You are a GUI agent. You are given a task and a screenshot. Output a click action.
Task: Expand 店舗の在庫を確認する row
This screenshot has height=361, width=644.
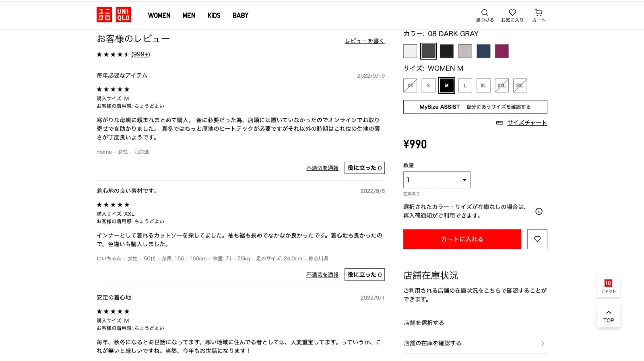(x=475, y=343)
